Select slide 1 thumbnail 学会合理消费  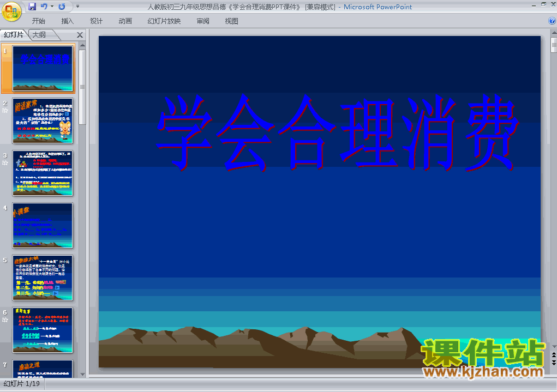click(x=43, y=69)
